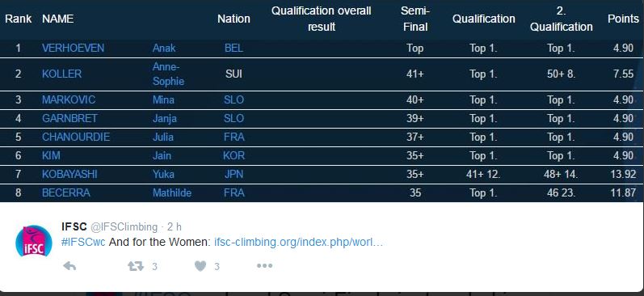The width and height of the screenshot is (644, 296).
Task: Select the Semi-Final column header
Action: (x=415, y=19)
